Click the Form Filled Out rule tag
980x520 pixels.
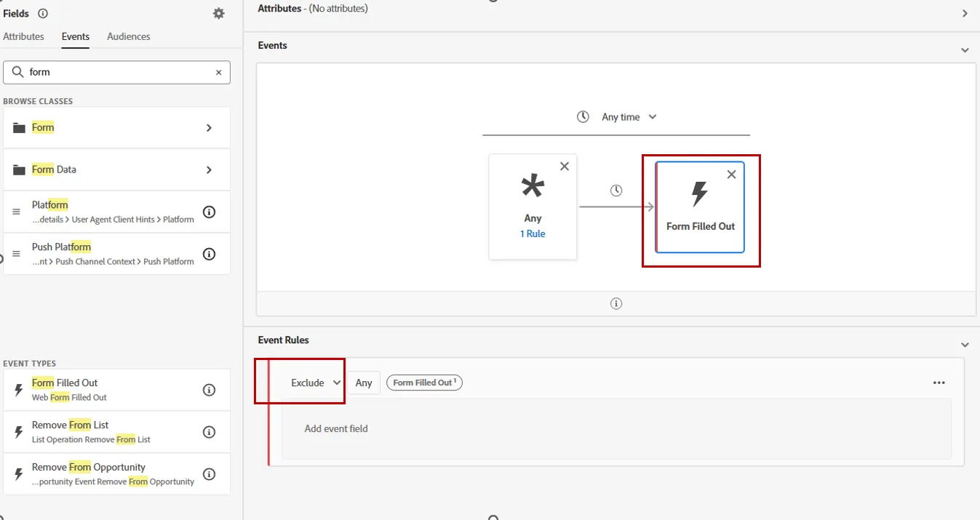[x=425, y=383]
